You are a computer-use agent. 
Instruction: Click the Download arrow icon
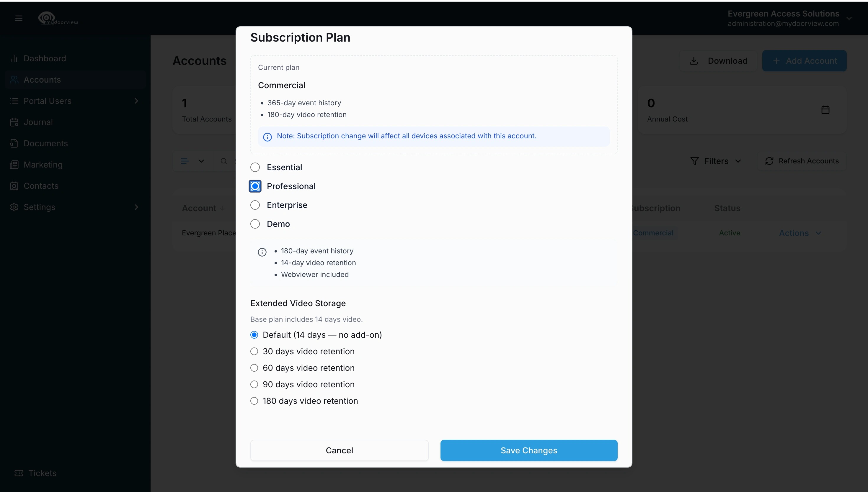coord(694,61)
